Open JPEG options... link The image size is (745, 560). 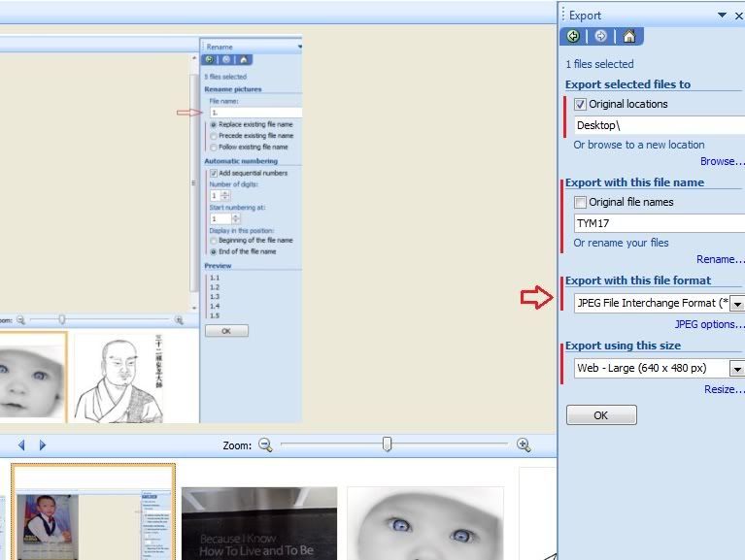[x=709, y=324]
